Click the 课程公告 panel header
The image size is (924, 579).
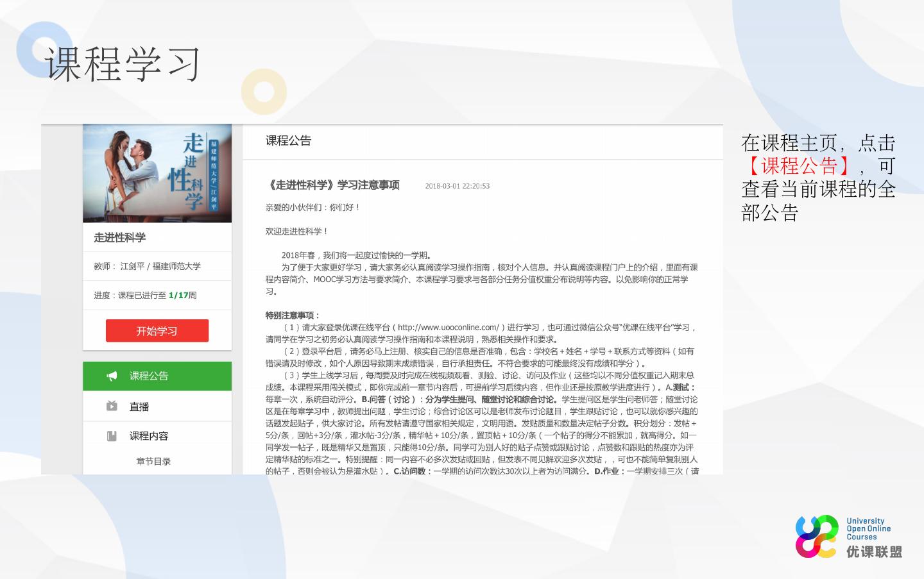tap(289, 141)
